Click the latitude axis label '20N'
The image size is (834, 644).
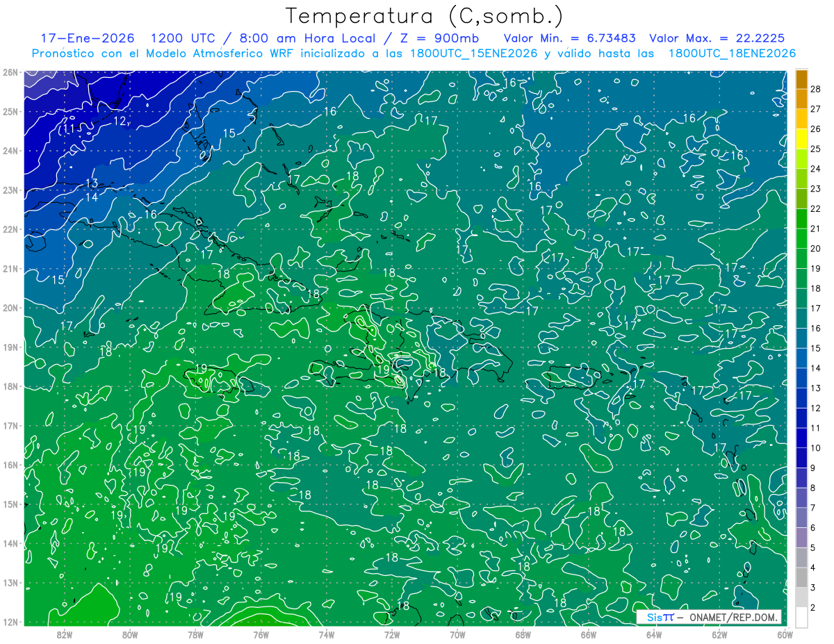[10, 308]
